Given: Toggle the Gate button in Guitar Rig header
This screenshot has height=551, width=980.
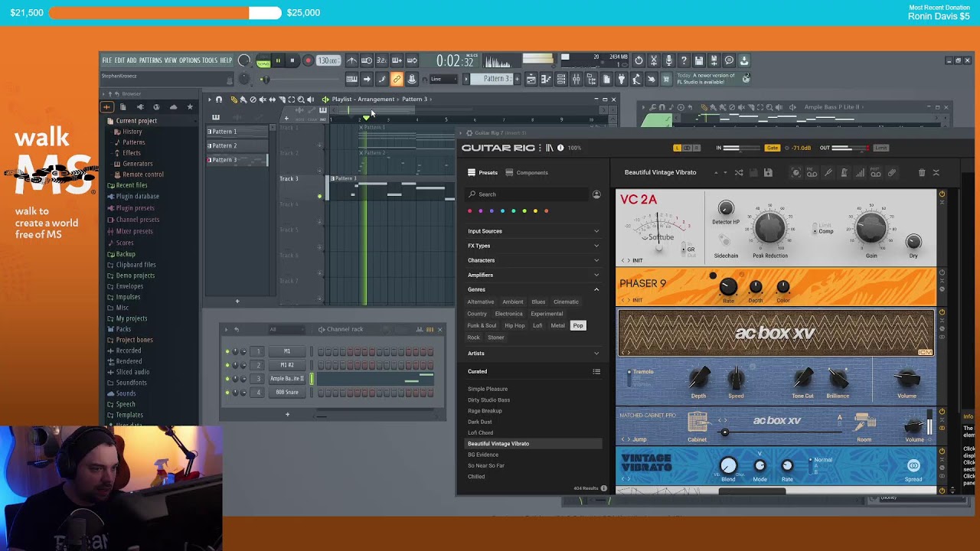Looking at the screenshot, I should click(773, 148).
